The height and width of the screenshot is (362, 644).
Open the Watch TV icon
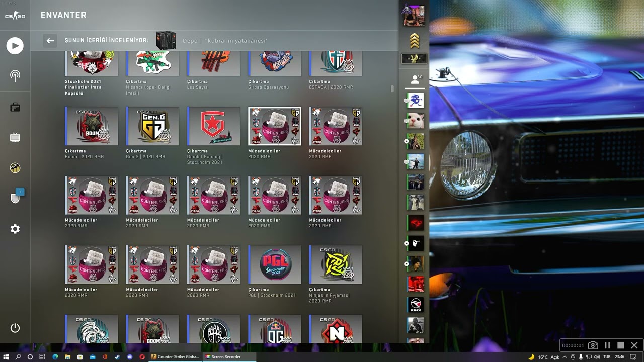coord(15,137)
